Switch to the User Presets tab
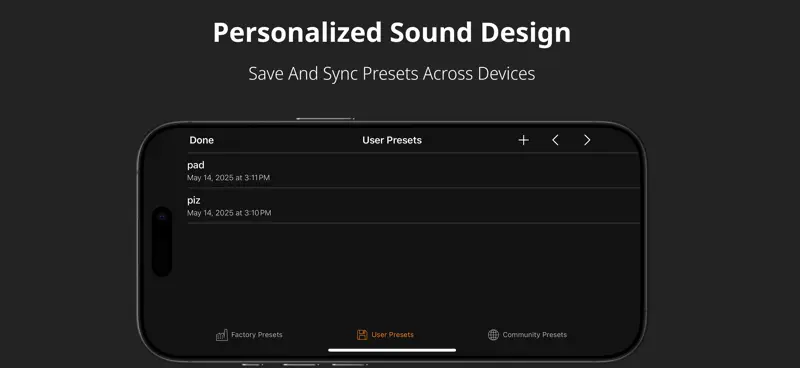The height and width of the screenshot is (368, 800). 385,335
